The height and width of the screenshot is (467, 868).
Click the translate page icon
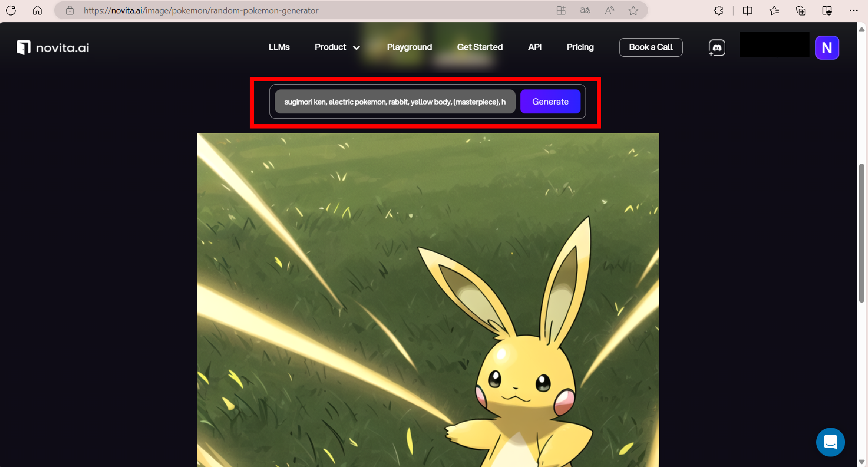[585, 10]
